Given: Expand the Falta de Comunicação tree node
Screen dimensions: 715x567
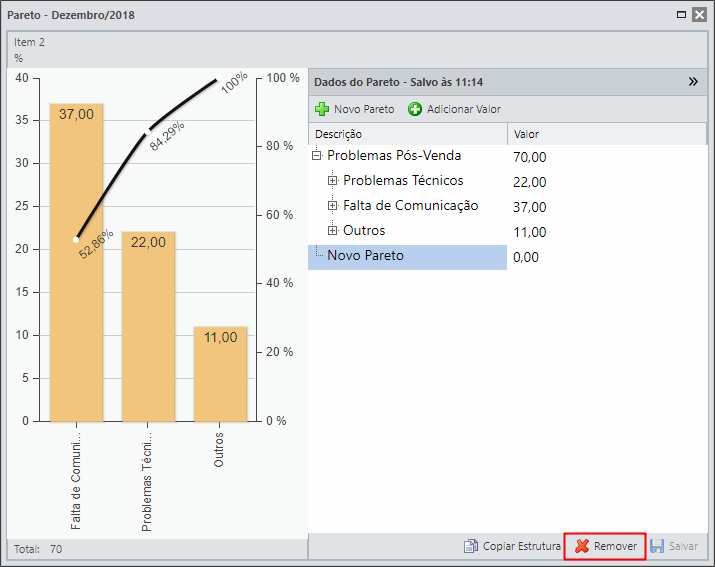Looking at the screenshot, I should tap(332, 206).
